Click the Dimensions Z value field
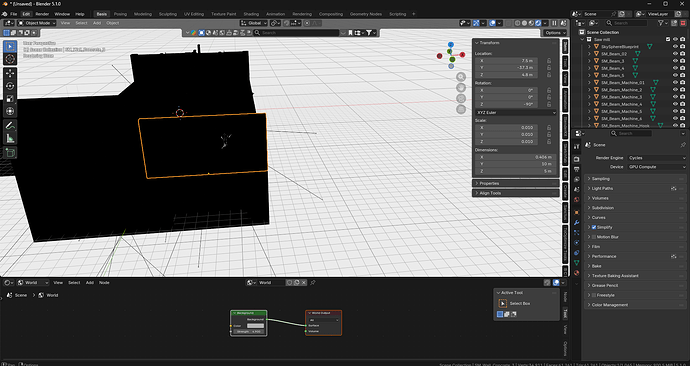Screen dimensions: 690x366 coord(516,171)
